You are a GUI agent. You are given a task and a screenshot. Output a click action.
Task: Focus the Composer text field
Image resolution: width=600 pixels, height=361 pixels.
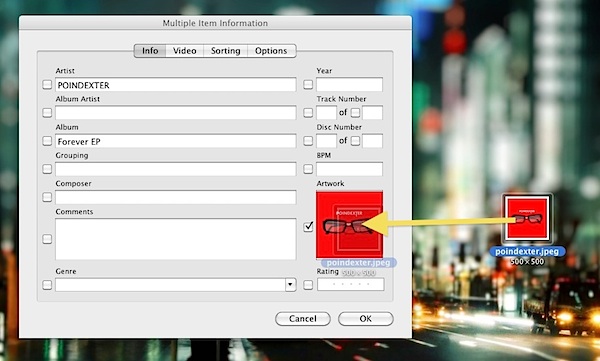[176, 197]
